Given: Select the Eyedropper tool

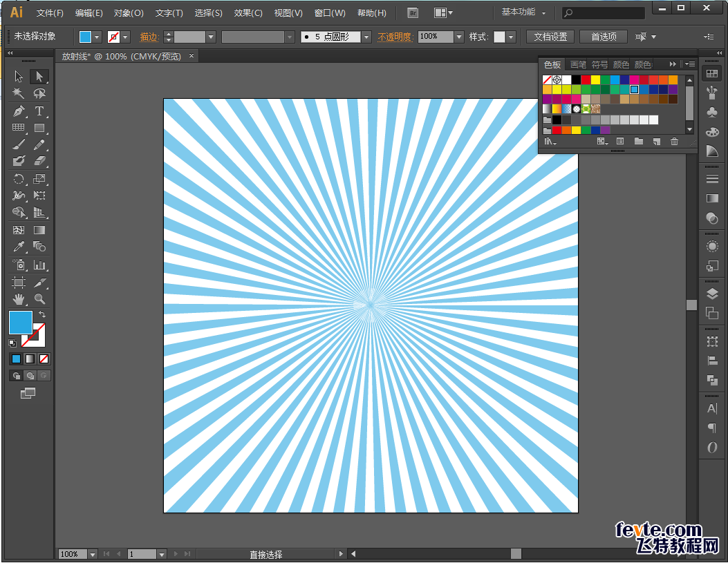Looking at the screenshot, I should pos(19,247).
